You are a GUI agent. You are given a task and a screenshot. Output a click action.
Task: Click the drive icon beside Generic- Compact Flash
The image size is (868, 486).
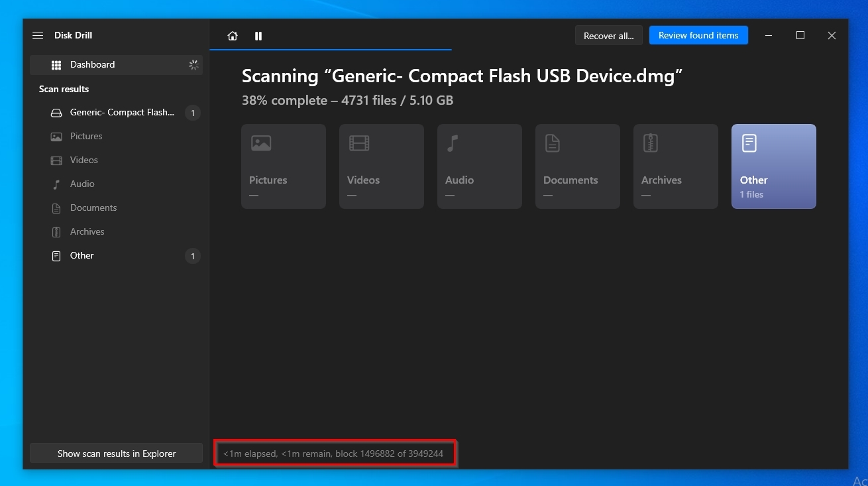56,113
